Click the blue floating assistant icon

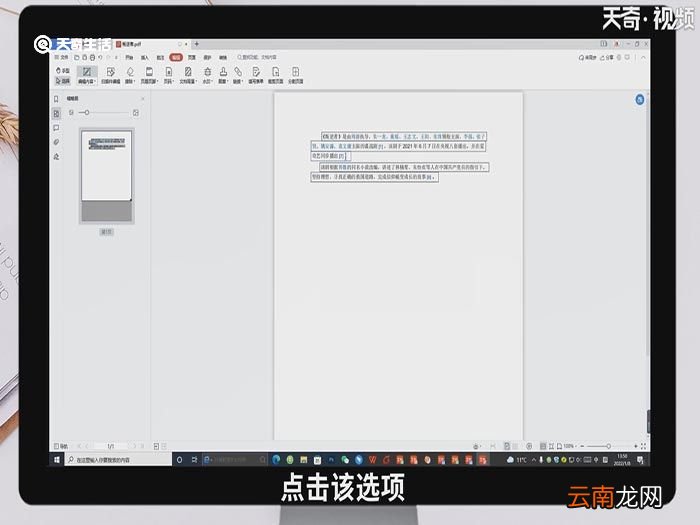point(640,100)
